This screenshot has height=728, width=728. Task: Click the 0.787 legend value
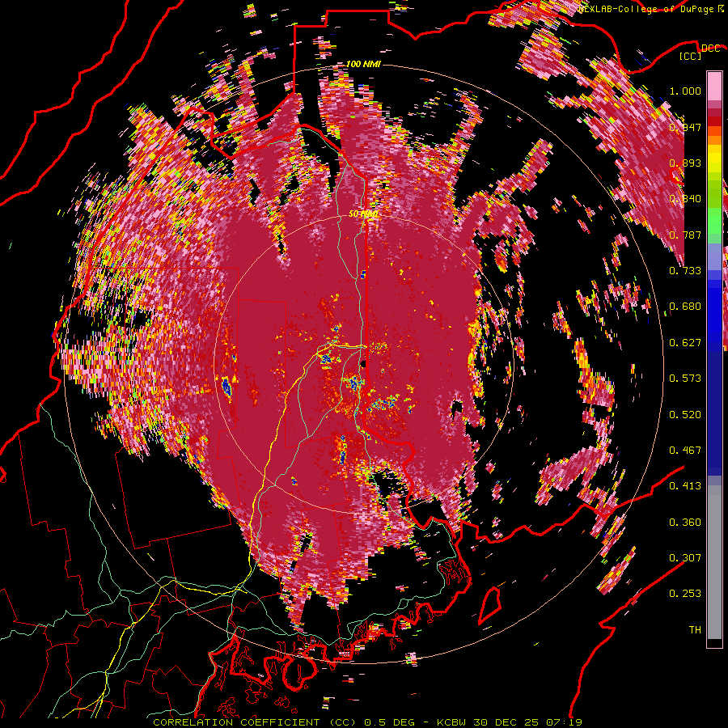(x=685, y=235)
